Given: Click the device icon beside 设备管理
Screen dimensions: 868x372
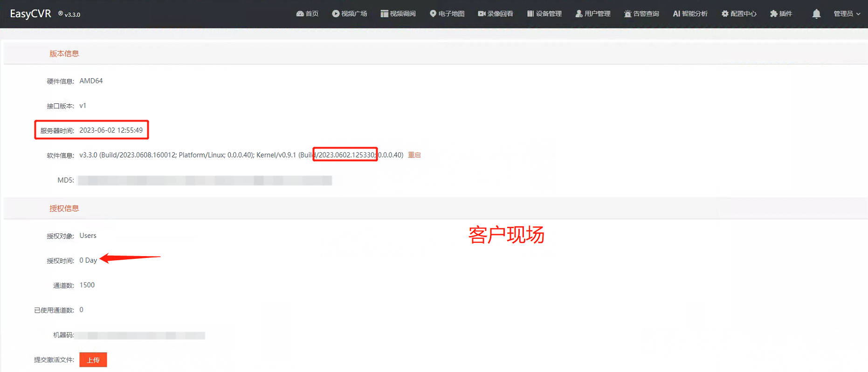Looking at the screenshot, I should [x=530, y=14].
